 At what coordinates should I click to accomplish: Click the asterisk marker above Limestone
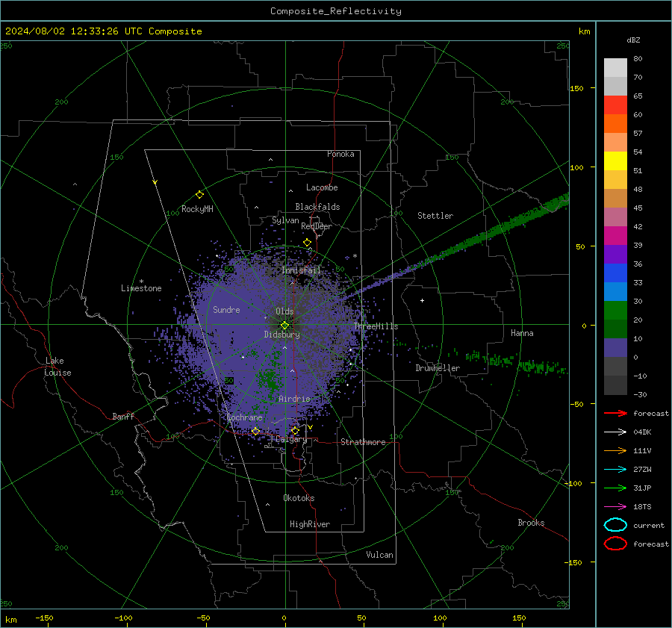[x=141, y=282]
